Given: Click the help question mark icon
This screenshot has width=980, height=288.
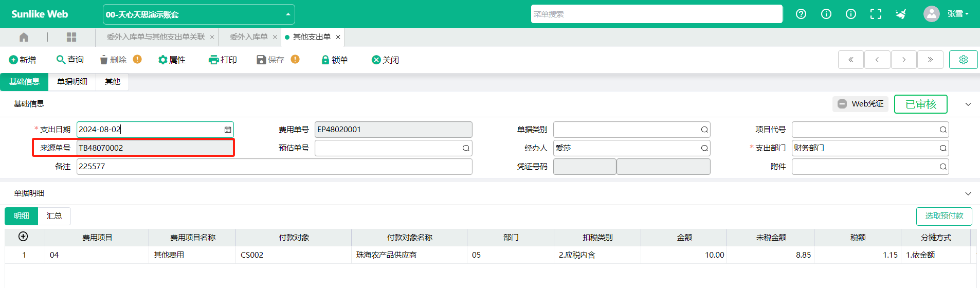Looking at the screenshot, I should pos(801,14).
